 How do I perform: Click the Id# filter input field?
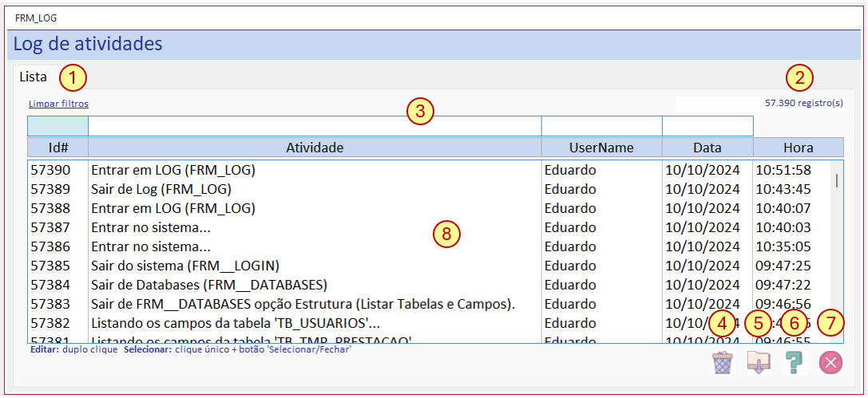tap(57, 126)
